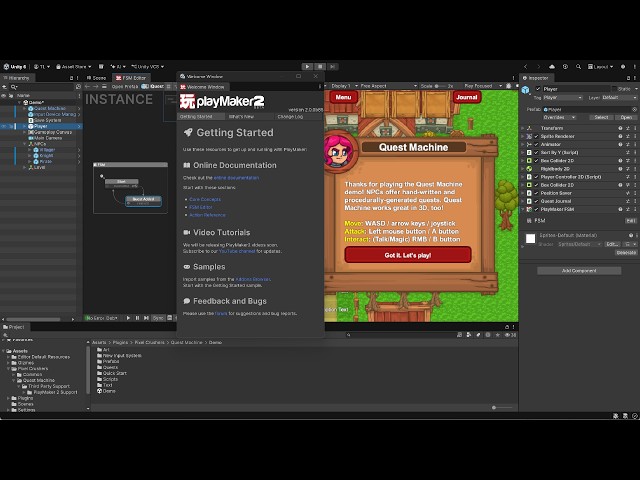640x480 pixels.
Task: Click the YouTube channel link
Action: pyautogui.click(x=237, y=251)
